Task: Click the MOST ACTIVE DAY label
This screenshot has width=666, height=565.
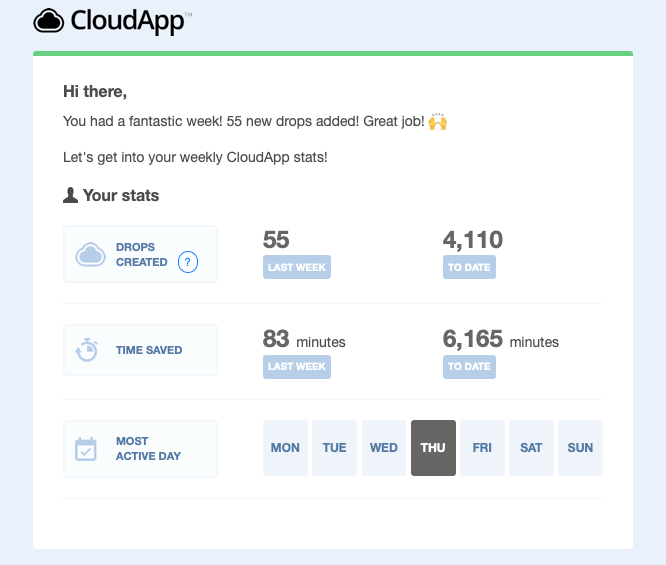Action: click(x=148, y=449)
